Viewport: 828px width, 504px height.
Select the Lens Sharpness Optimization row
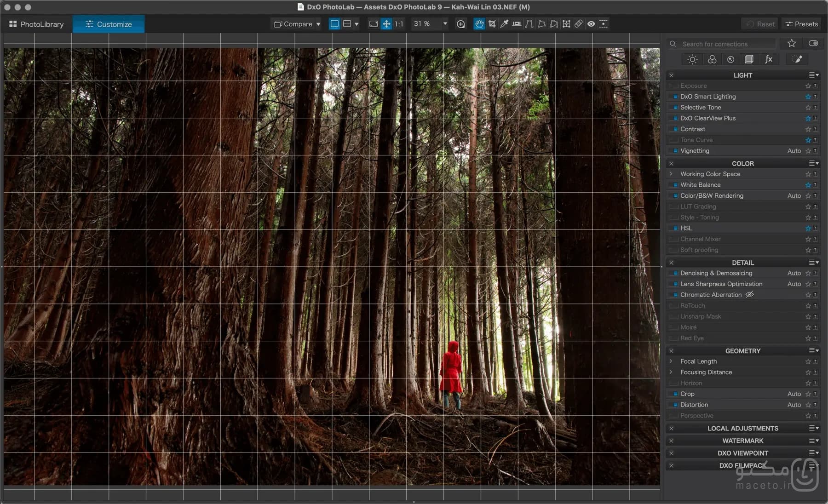(742, 284)
